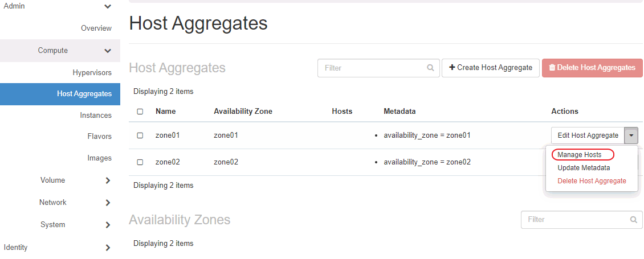This screenshot has width=644, height=259.
Task: Click the Create Host Aggregate button
Action: pyautogui.click(x=490, y=68)
